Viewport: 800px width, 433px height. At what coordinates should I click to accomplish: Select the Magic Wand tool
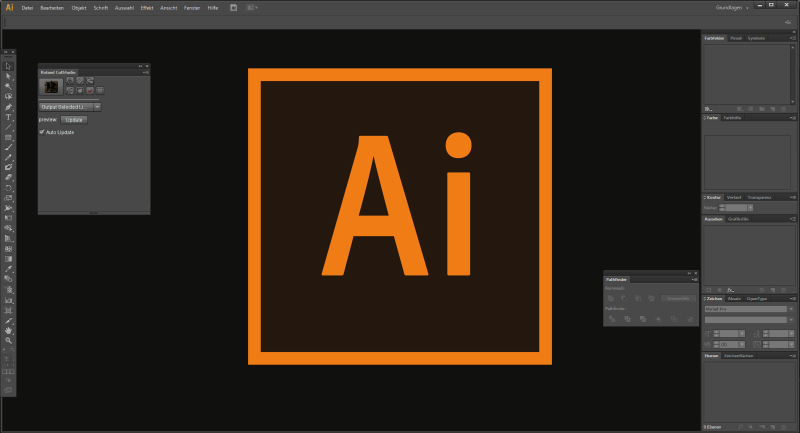pos(8,87)
